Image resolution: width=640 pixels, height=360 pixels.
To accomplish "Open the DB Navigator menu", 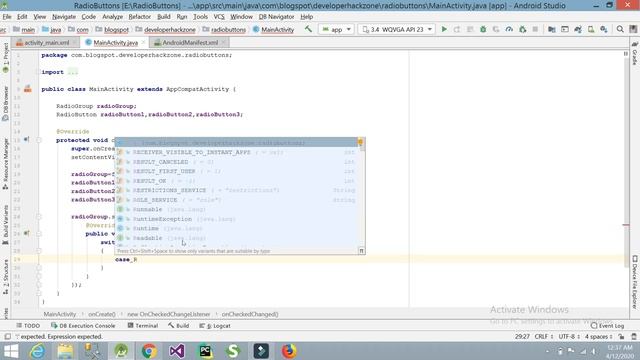I will 276,17.
